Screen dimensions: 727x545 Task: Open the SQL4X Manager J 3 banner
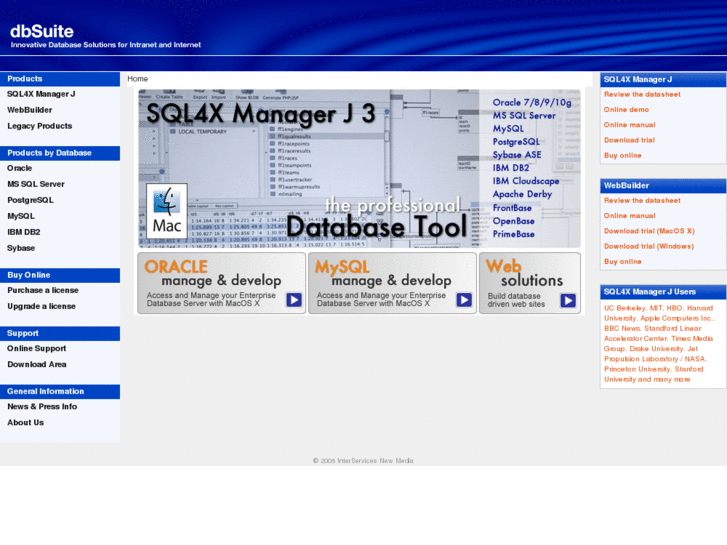[x=359, y=168]
